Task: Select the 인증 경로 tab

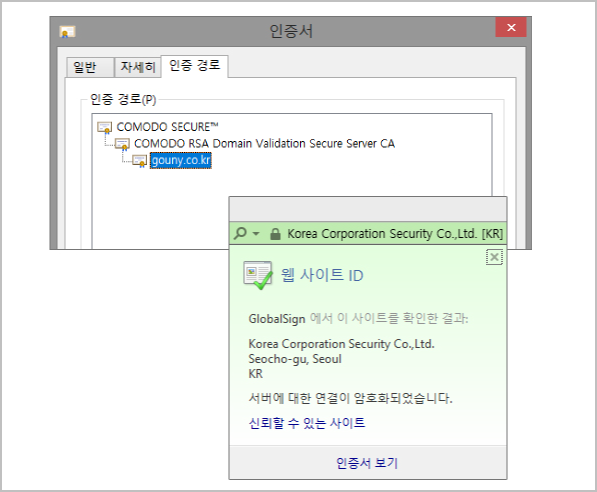Action: [x=195, y=66]
